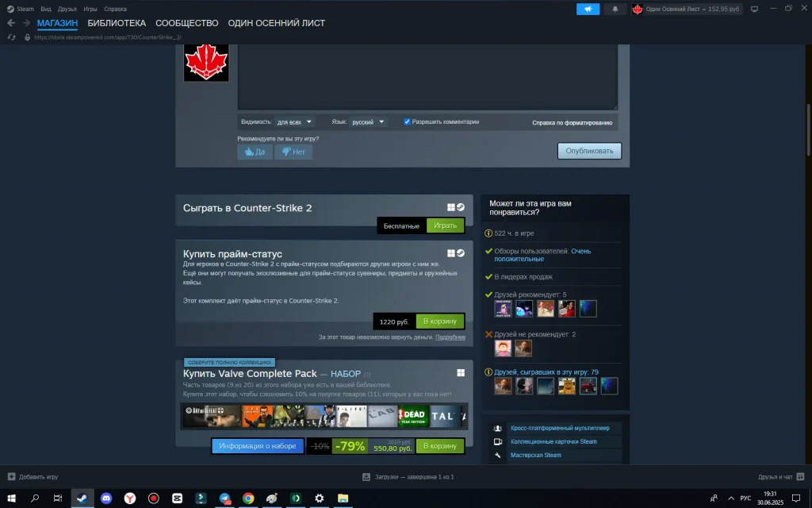The height and width of the screenshot is (508, 812).
Task: Click the red maple leaf profile avatar
Action: pyautogui.click(x=206, y=62)
